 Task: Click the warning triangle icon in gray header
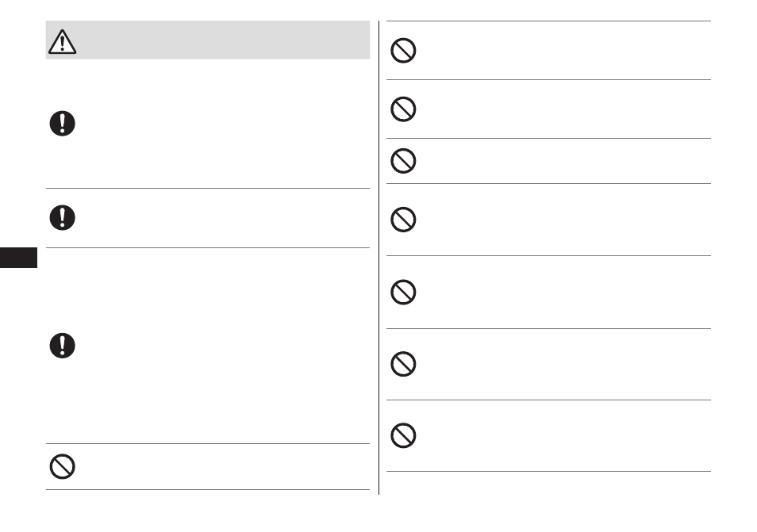click(62, 41)
